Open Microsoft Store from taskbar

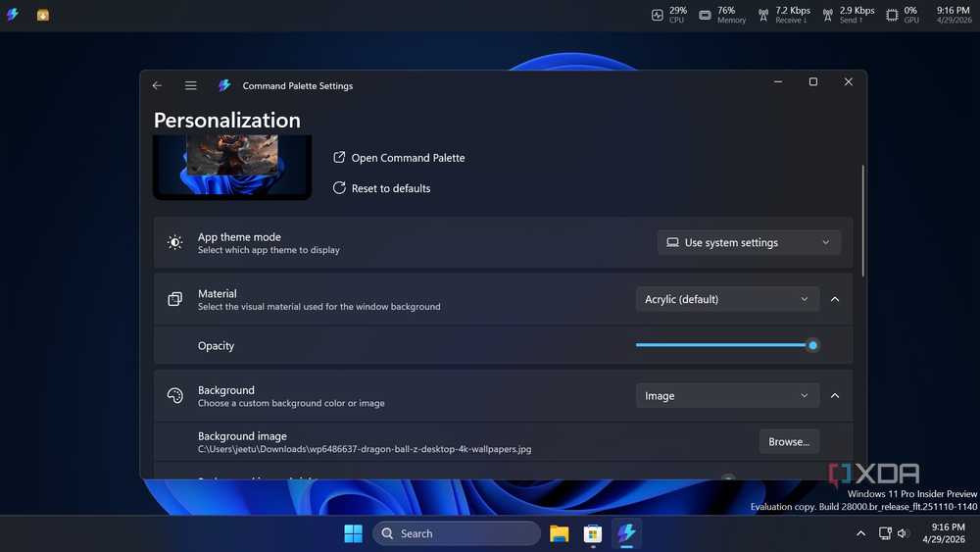[593, 533]
